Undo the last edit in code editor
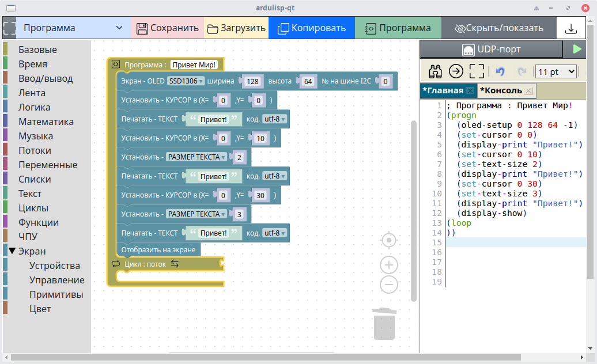Image resolution: width=597 pixels, height=364 pixels. point(500,71)
